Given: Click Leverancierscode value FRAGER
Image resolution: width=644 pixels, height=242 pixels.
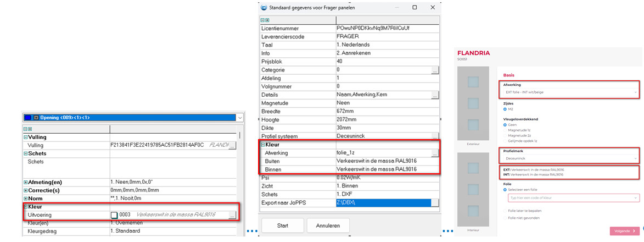Looking at the screenshot, I should (x=387, y=37).
